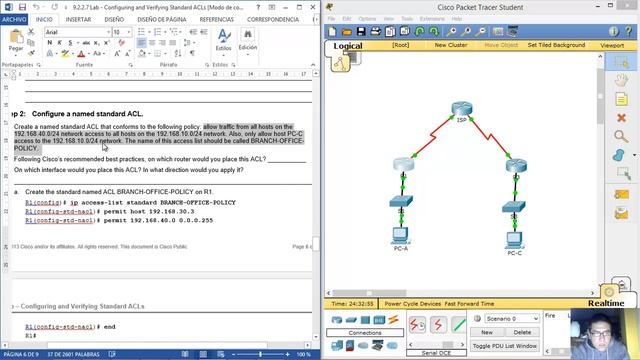Screen dimensions: 640x360
Task: Click the red font color button
Action: pyautogui.click(x=81, y=53)
